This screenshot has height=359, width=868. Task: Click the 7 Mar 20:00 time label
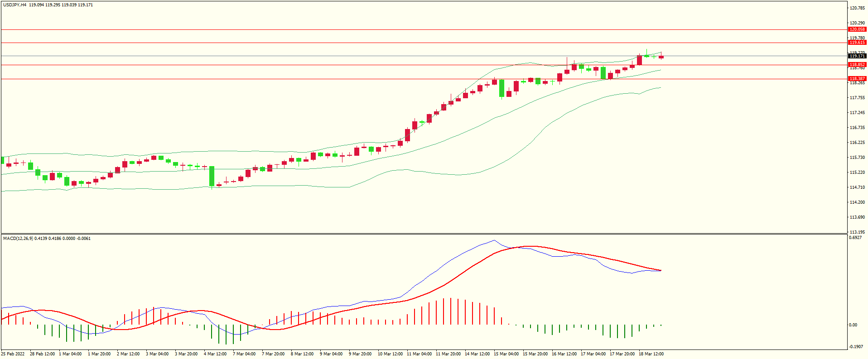[273, 354]
